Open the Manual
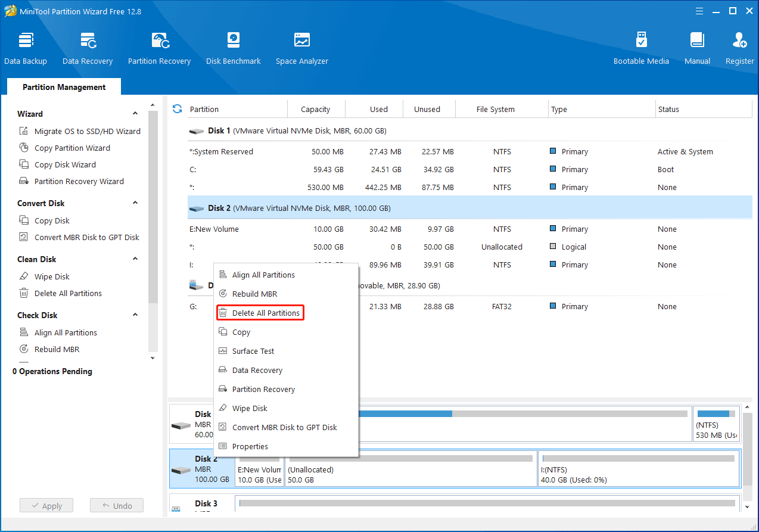Screen dimensions: 759x532 click(696, 46)
